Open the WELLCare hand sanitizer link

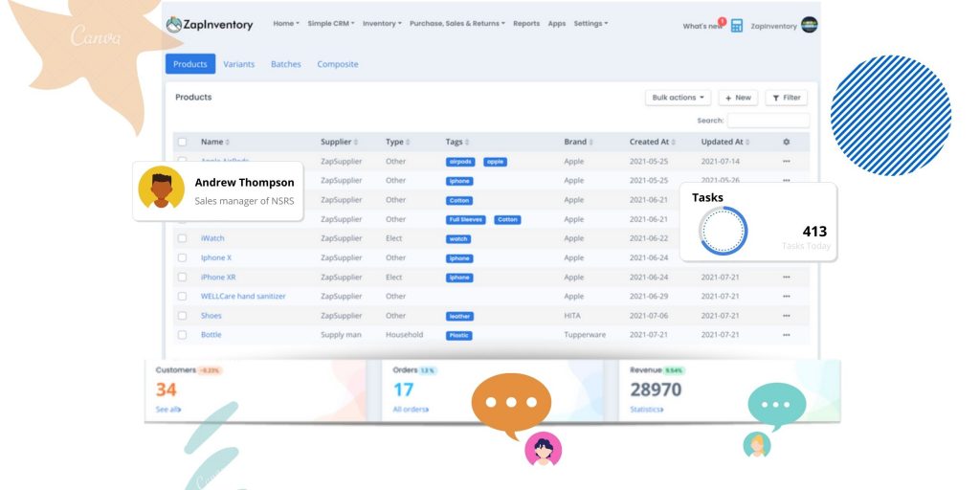point(243,297)
